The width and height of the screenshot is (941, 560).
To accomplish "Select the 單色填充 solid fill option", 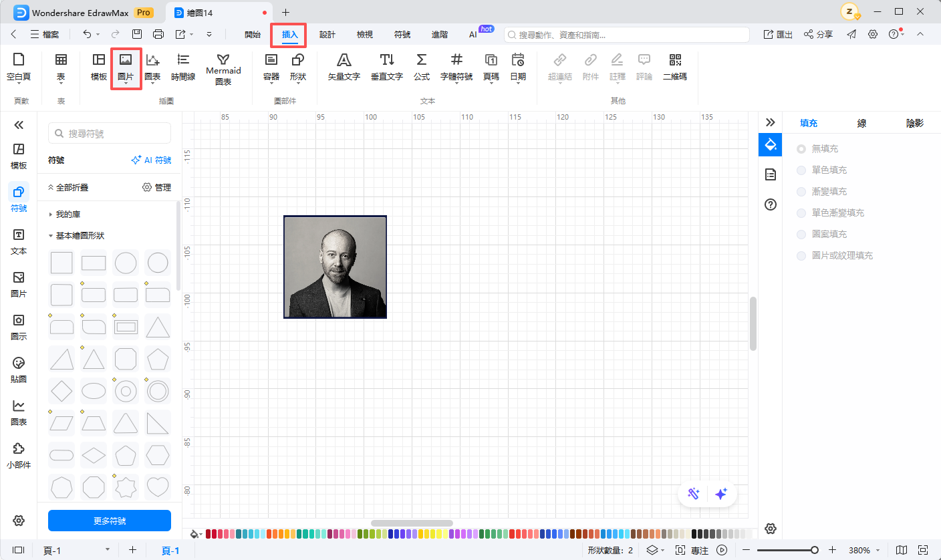I will pyautogui.click(x=801, y=170).
